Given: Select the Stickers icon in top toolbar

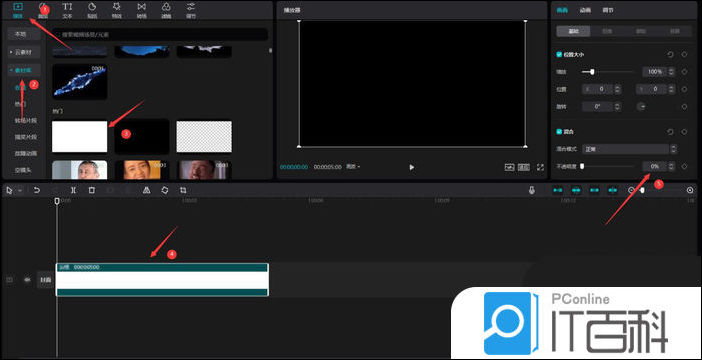Looking at the screenshot, I should (92, 10).
